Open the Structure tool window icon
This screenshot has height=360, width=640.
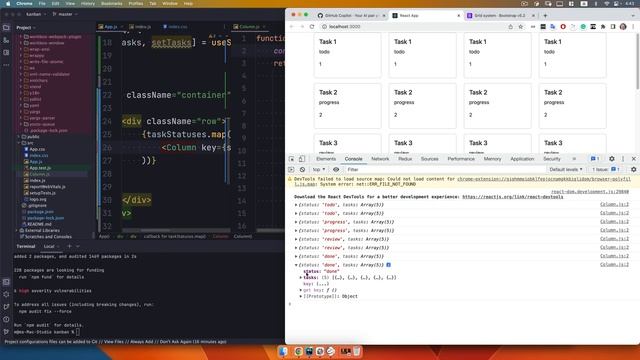coord(6,53)
